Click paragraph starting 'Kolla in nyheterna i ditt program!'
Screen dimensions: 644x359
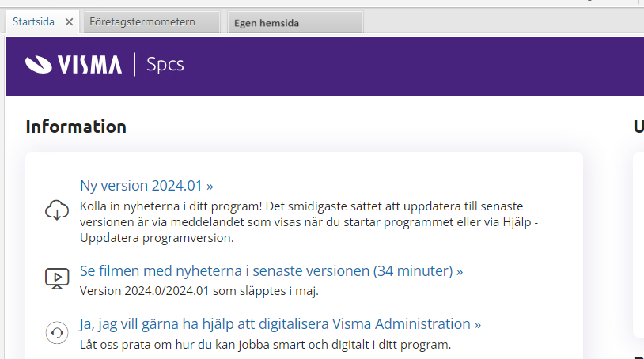[309, 222]
